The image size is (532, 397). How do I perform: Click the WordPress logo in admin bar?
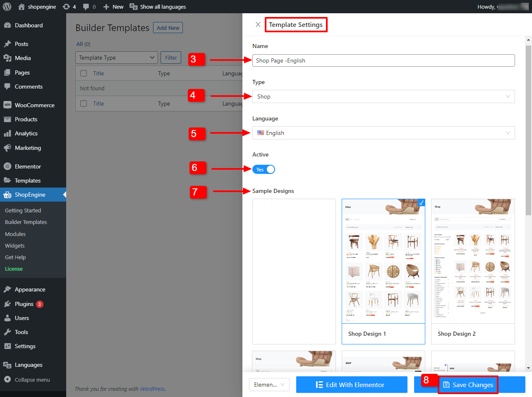[x=7, y=7]
